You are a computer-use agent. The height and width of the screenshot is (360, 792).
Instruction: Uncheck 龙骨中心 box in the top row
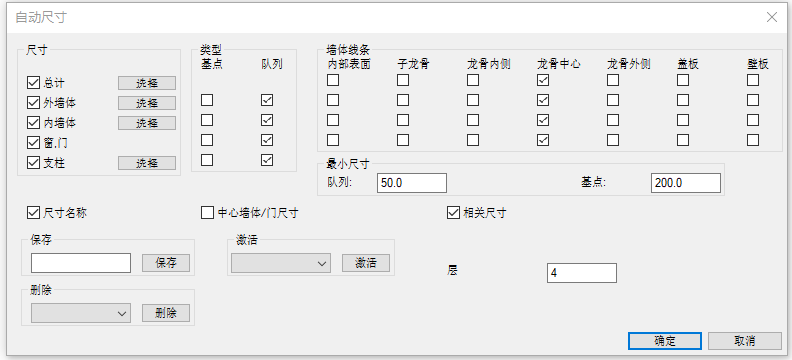(543, 80)
